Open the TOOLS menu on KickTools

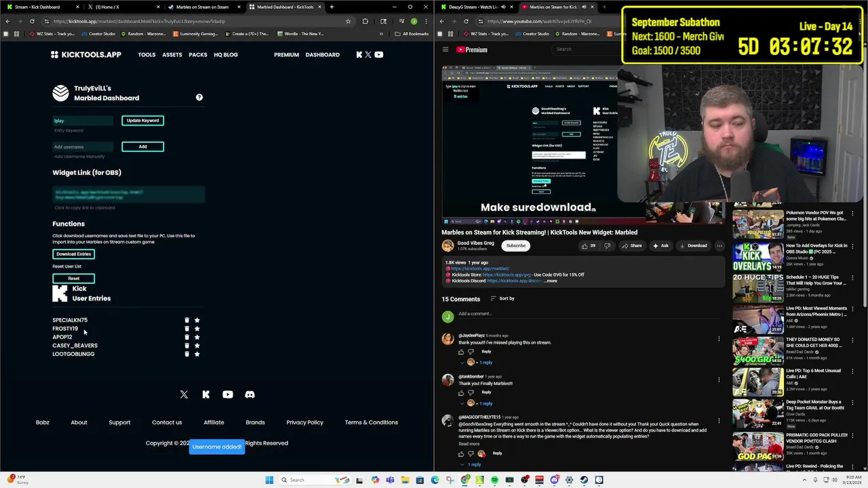click(146, 55)
